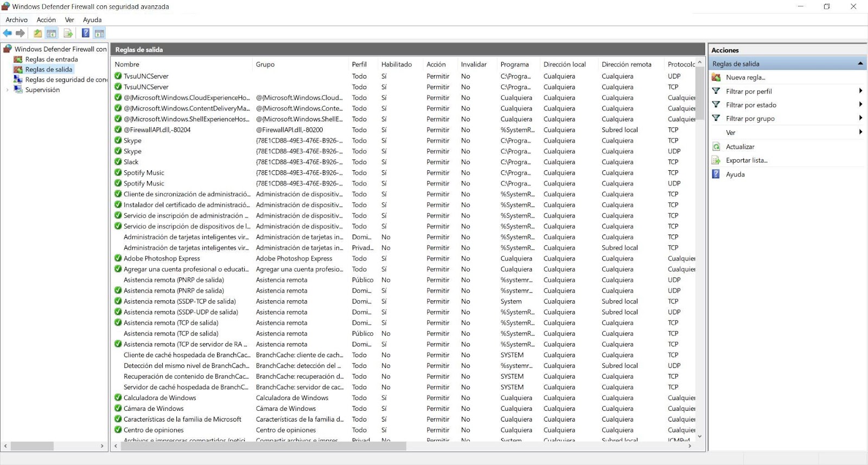Click the Up one level folder icon

[37, 34]
